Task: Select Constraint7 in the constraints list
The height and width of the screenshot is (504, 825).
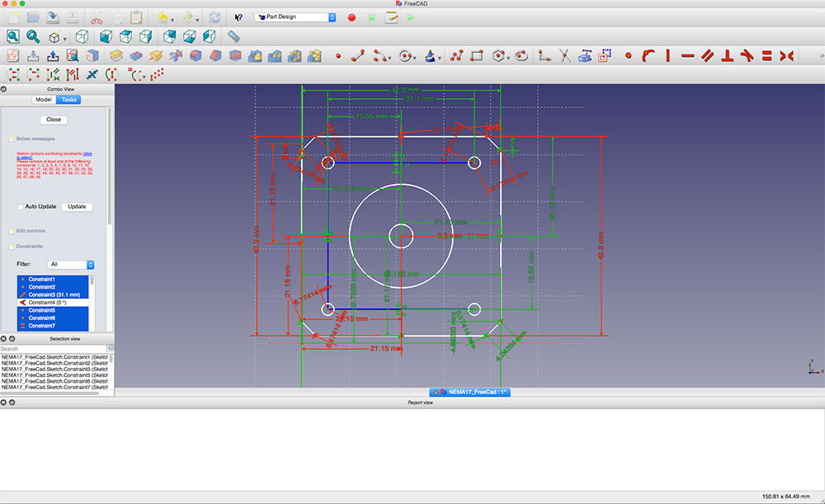Action: click(53, 326)
